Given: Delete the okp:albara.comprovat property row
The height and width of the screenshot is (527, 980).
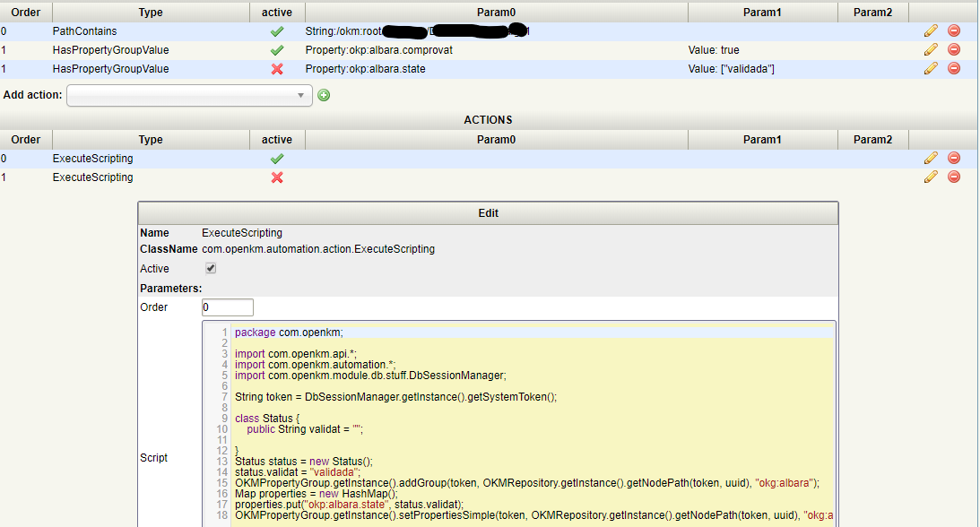Looking at the screenshot, I should pyautogui.click(x=954, y=49).
